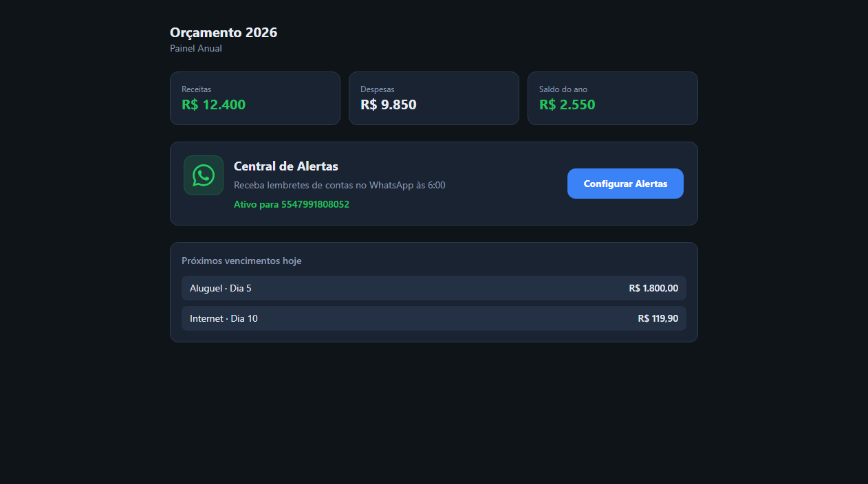Select the Aluguel · Dia 5 row

pos(434,288)
